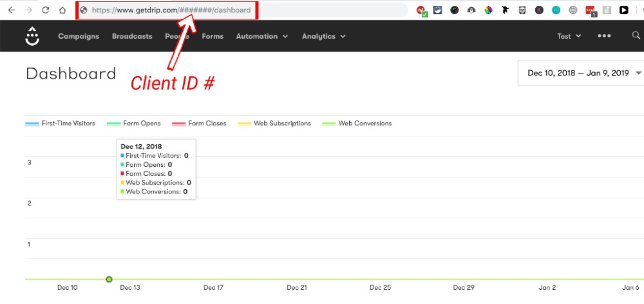Go to the Broadcasts section

pos(131,37)
